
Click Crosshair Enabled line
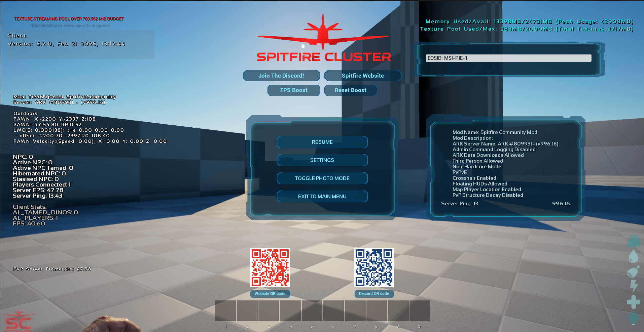(x=474, y=178)
